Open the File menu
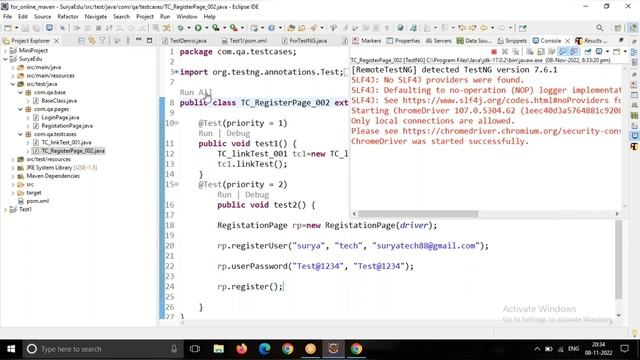This screenshot has height=360, width=640. [x=7, y=17]
